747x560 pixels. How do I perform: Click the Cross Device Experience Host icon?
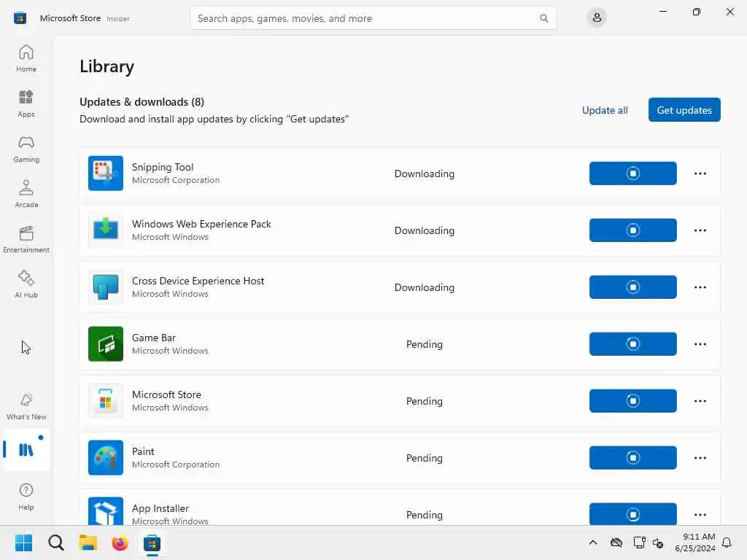click(x=106, y=287)
